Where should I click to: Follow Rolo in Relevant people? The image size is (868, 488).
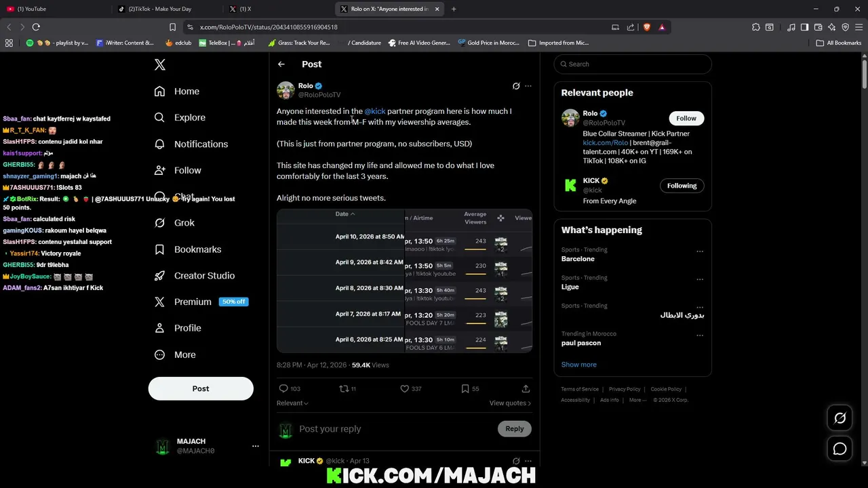point(686,118)
